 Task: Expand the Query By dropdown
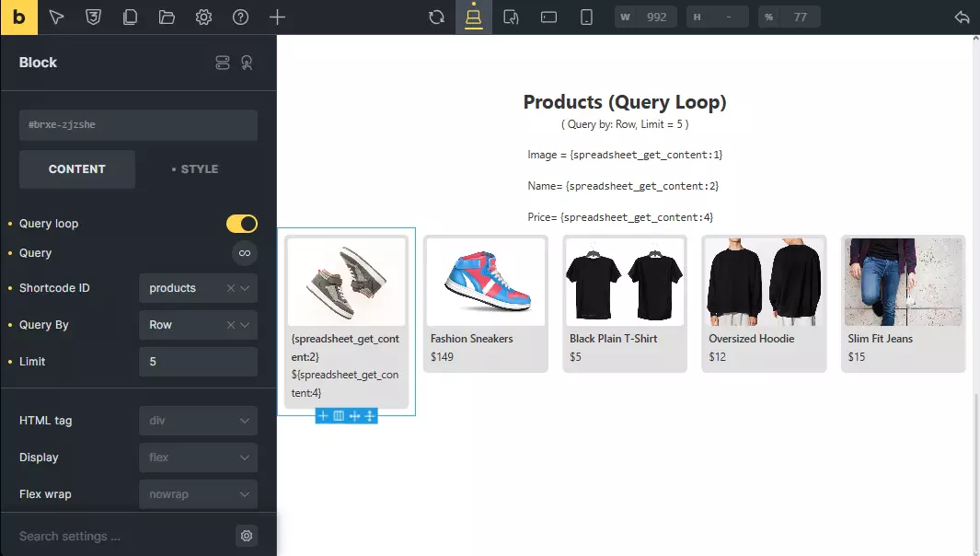click(245, 325)
